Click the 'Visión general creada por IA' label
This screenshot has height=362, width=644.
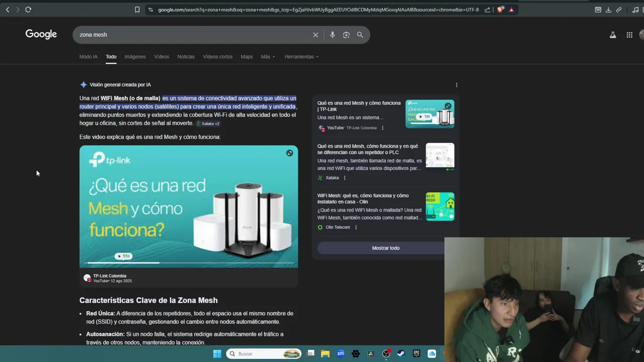(x=120, y=85)
